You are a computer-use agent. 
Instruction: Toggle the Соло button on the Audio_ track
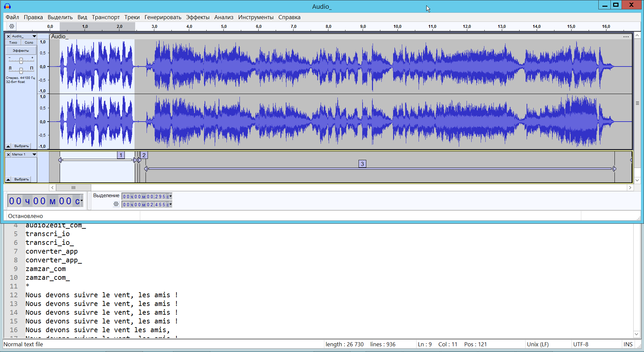pyautogui.click(x=29, y=43)
